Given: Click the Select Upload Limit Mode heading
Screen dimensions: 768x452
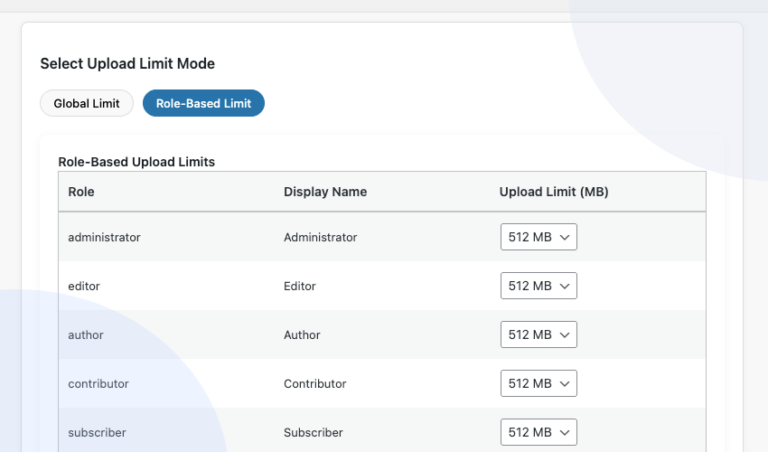Looking at the screenshot, I should [127, 64].
